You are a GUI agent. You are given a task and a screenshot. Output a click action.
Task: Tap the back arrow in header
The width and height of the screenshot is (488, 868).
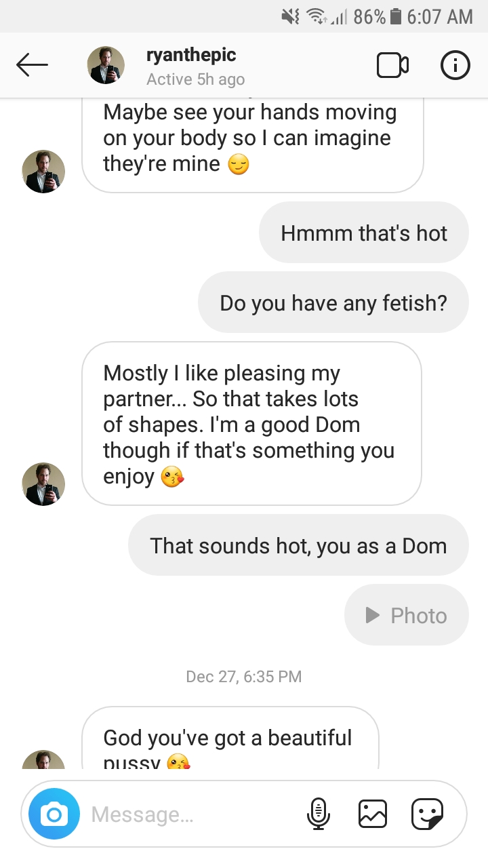point(32,65)
